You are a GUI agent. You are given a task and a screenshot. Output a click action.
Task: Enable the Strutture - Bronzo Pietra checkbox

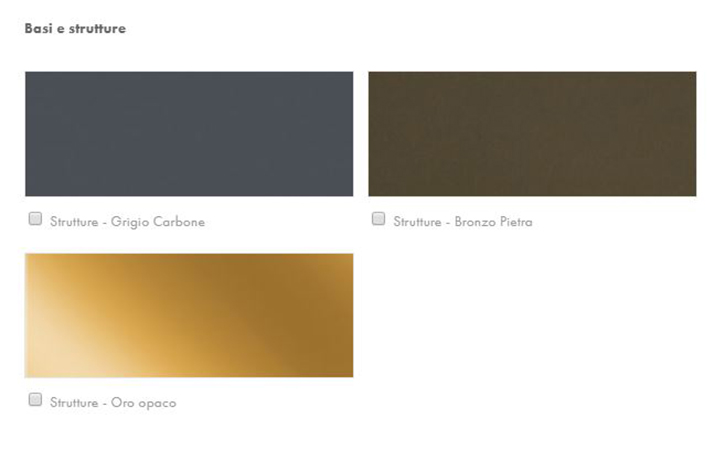click(378, 218)
